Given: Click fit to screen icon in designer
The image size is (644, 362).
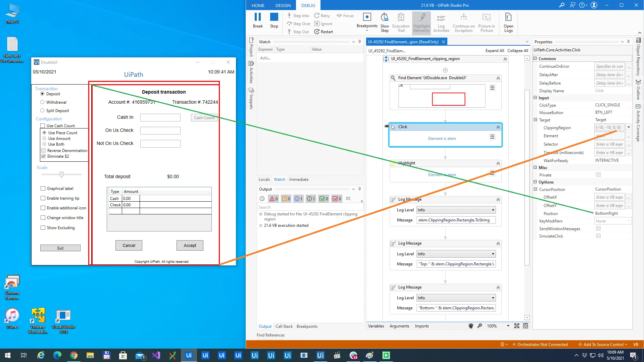Looking at the screenshot, I should [516, 326].
